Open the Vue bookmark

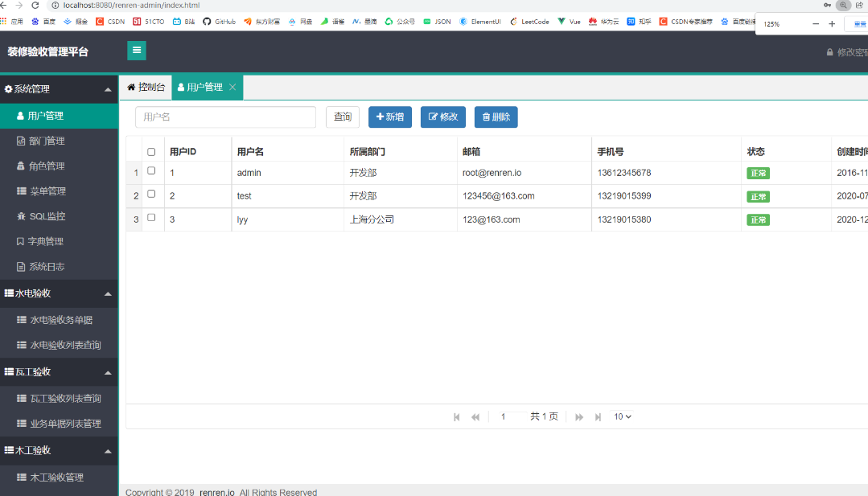click(x=569, y=22)
